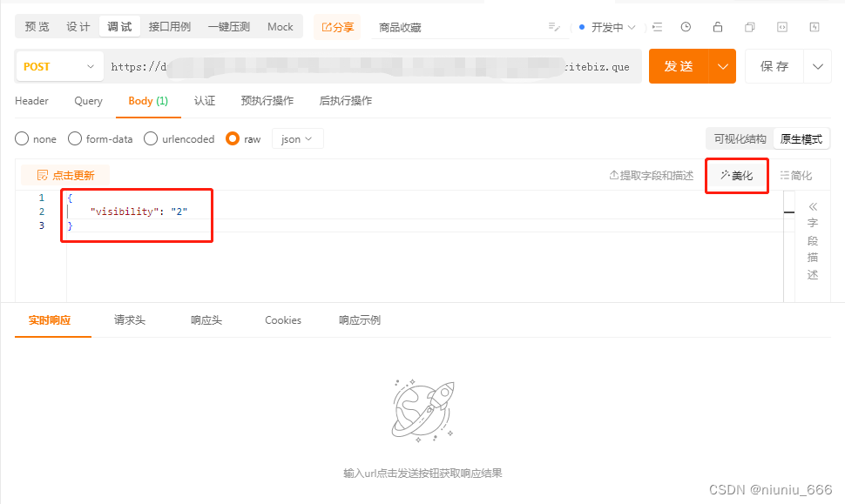Click the lightning document icon in top toolbar
The width and height of the screenshot is (845, 504).
click(815, 27)
